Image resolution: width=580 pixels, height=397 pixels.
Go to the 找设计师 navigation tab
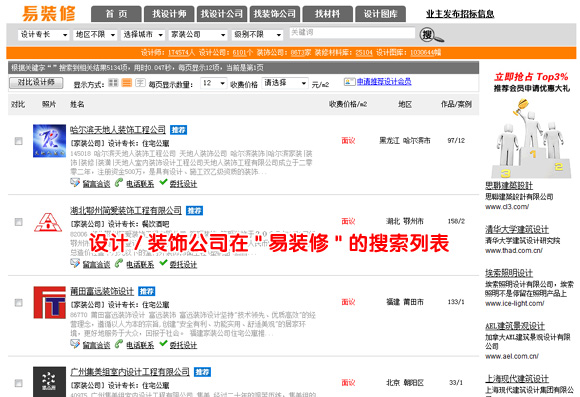[x=169, y=14]
